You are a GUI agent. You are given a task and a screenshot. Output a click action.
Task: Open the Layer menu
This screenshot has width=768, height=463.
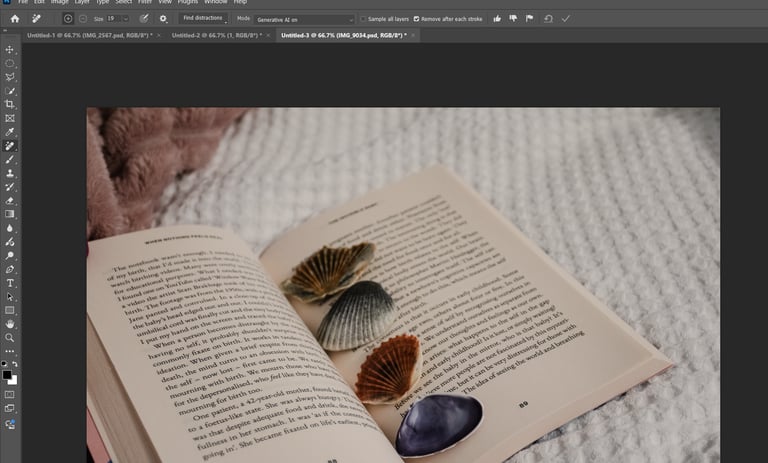tap(82, 2)
